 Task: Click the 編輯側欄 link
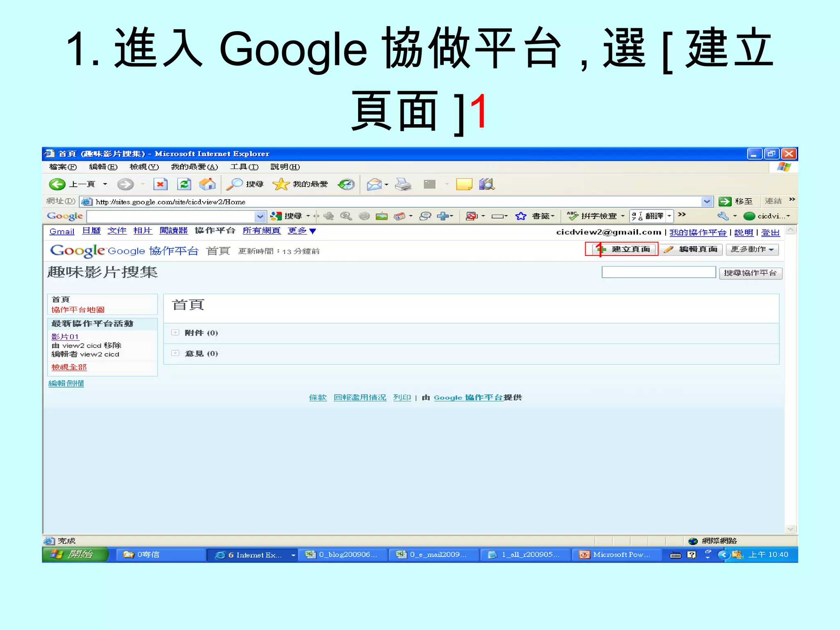pos(66,383)
